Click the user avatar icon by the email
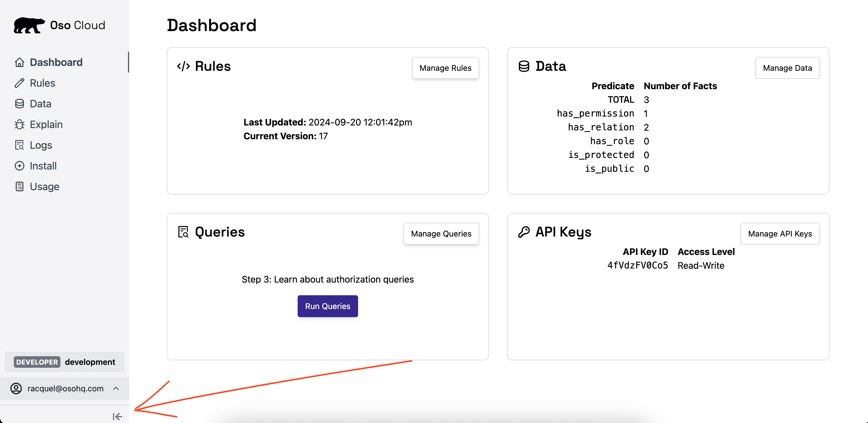Screen dimensions: 868x423 [16, 388]
